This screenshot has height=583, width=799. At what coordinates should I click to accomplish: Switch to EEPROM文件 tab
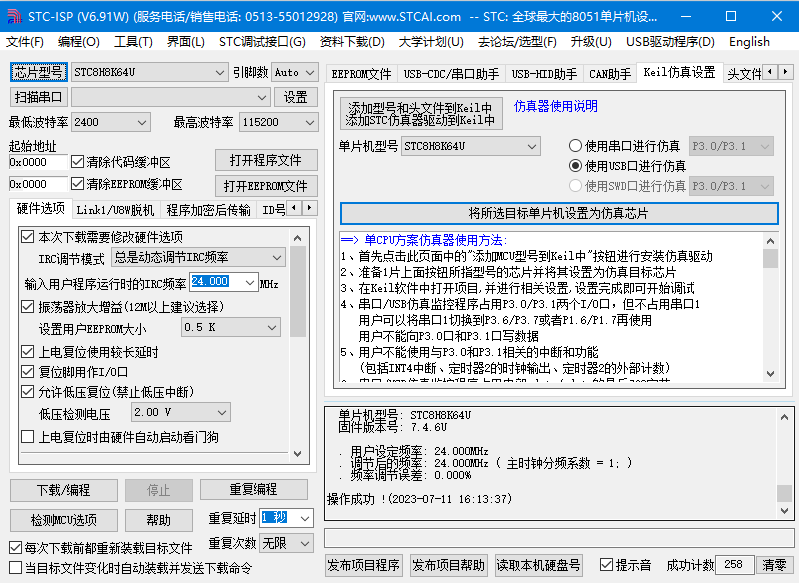click(361, 74)
